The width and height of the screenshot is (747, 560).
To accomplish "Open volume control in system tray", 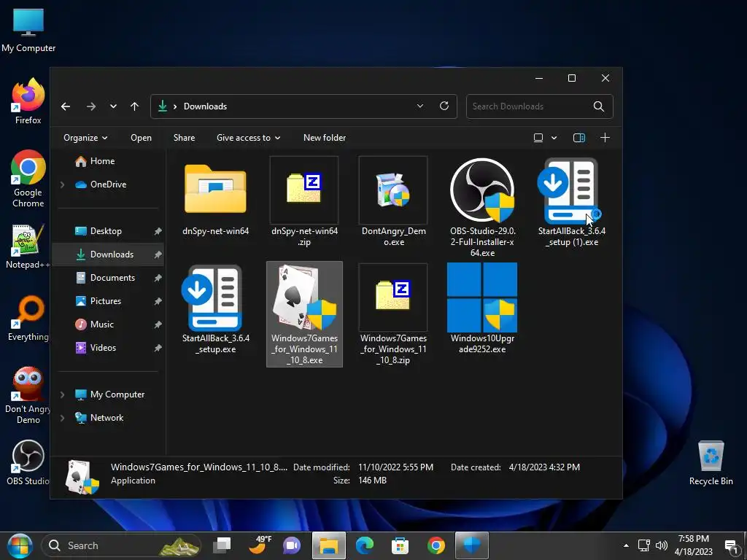I will (x=661, y=545).
